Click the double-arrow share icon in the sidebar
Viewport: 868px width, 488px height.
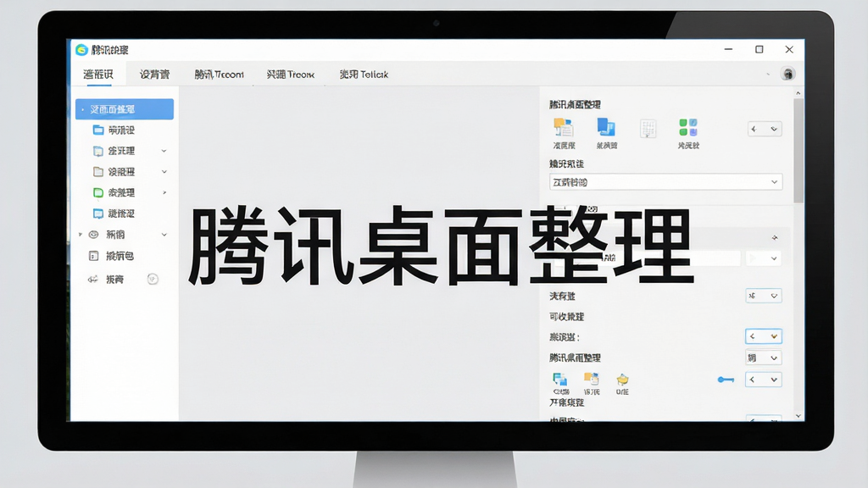tap(93, 279)
